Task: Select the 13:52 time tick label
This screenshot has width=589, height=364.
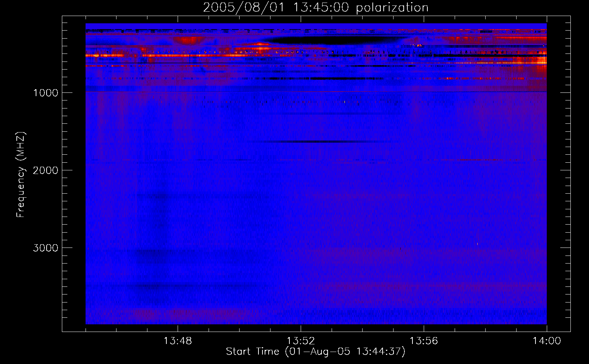Action: pyautogui.click(x=301, y=341)
